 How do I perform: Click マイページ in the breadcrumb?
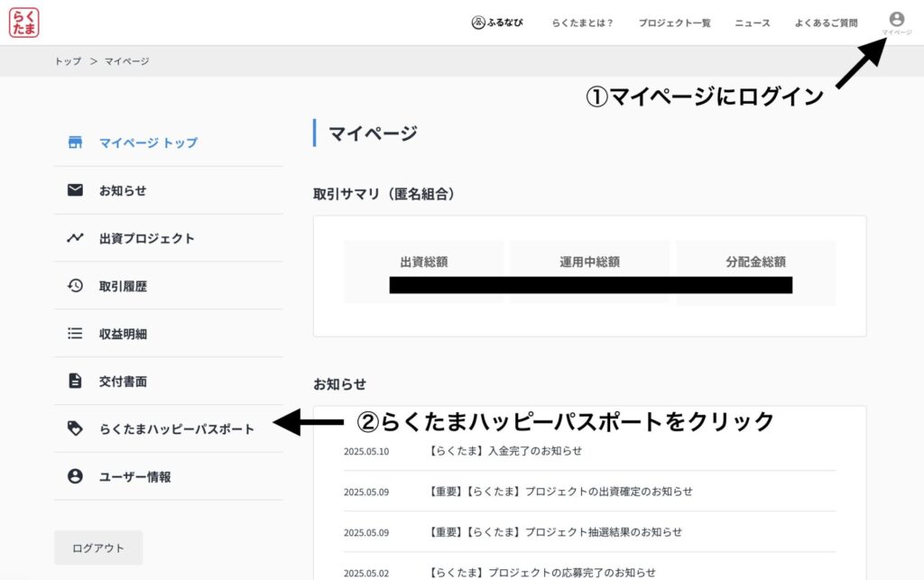[126, 61]
